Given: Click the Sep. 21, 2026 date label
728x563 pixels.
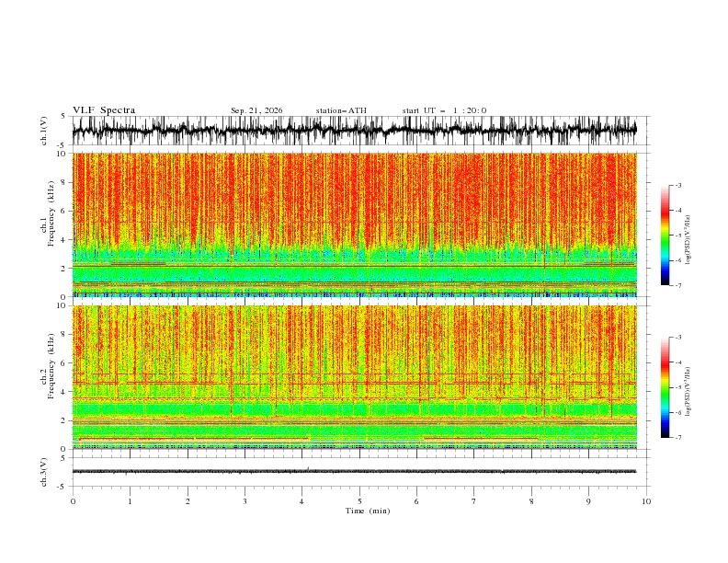Looking at the screenshot, I should 256,110.
